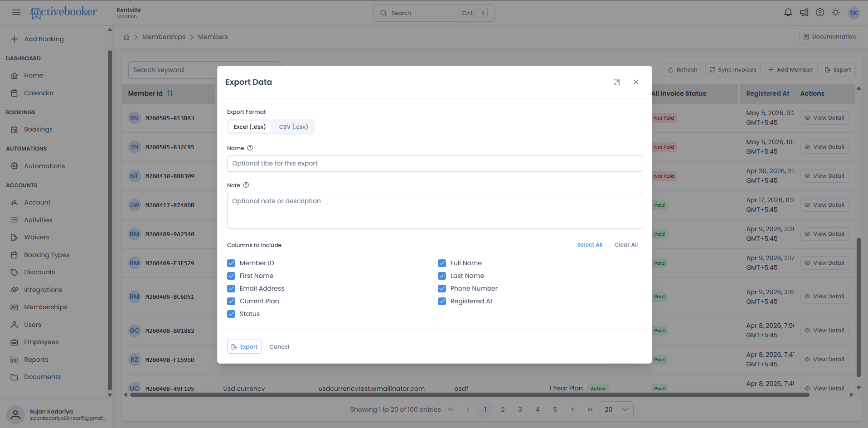Uncheck the Email Address column checkbox

click(x=231, y=288)
